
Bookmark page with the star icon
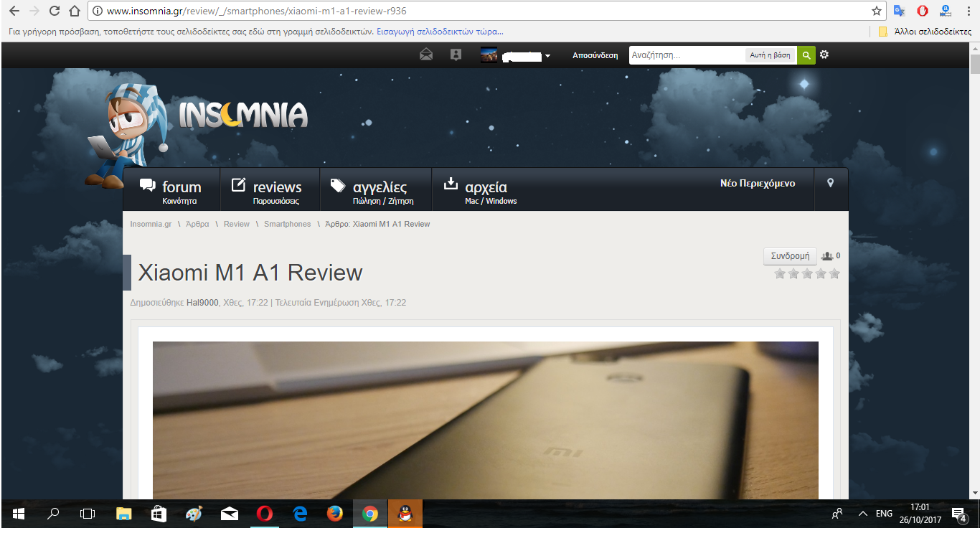click(x=876, y=11)
